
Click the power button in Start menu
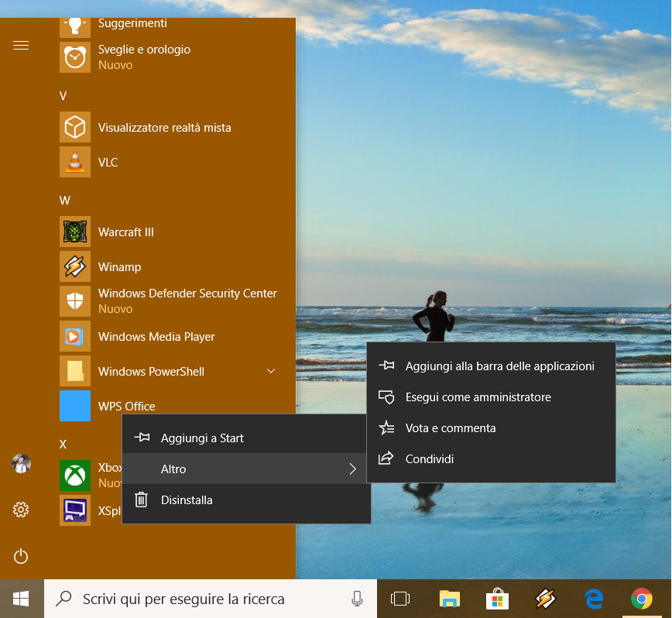(x=21, y=556)
